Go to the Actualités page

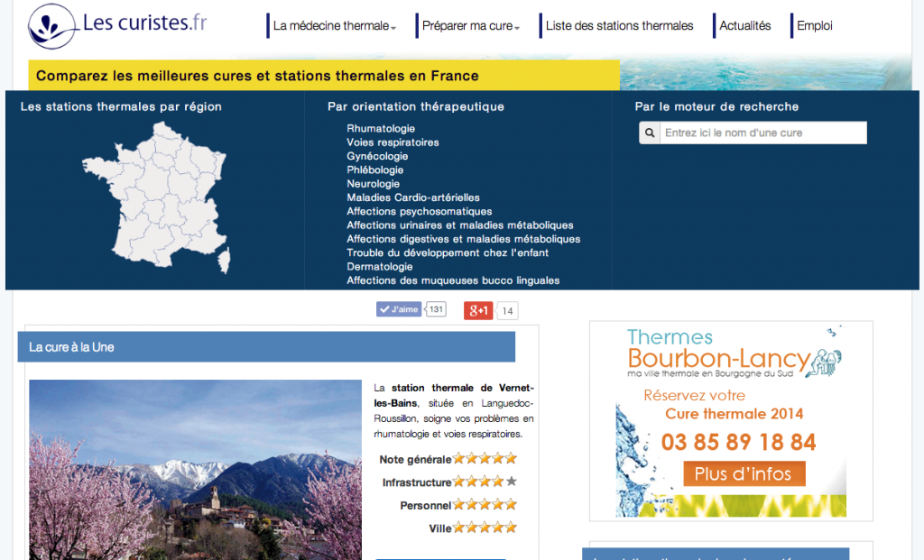pos(744,26)
